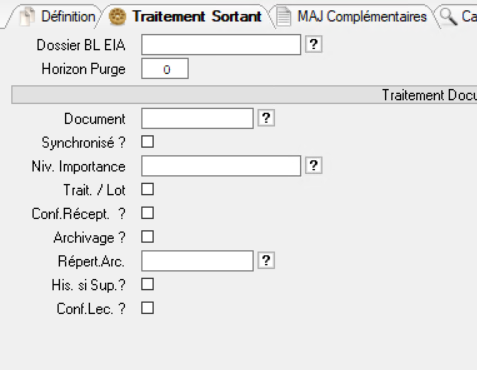Click the magnifier icon on the last tab
477x370 pixels.
(448, 17)
